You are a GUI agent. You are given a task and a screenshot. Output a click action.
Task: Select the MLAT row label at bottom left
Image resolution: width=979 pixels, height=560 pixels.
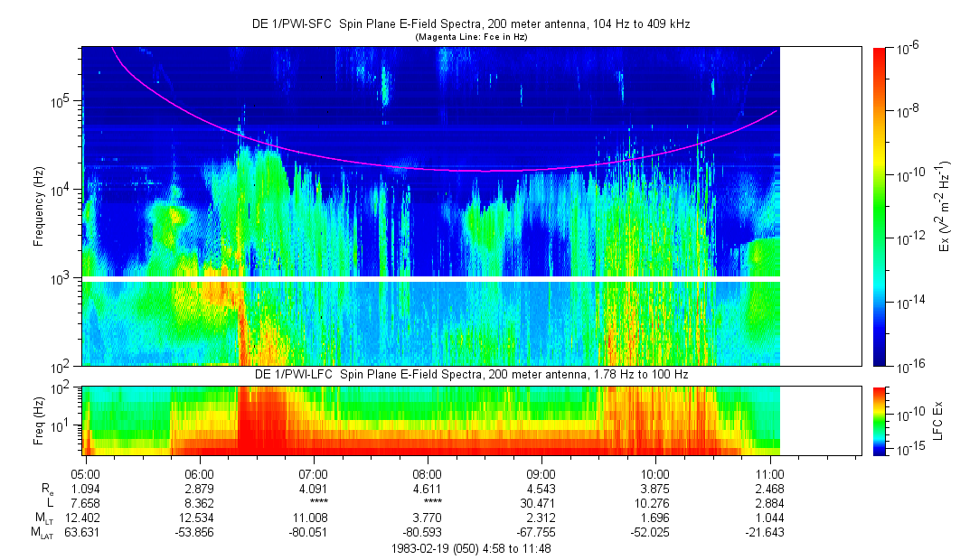pyautogui.click(x=42, y=532)
